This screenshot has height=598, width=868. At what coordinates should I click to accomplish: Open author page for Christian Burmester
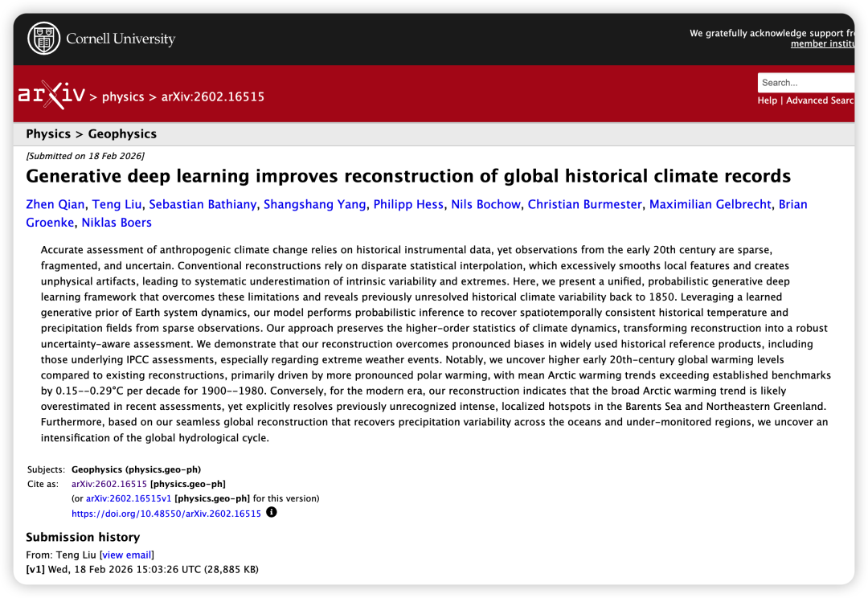[584, 204]
